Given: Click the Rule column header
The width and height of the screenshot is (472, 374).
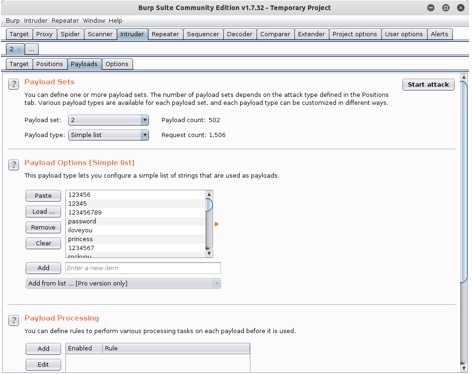Looking at the screenshot, I should (176, 348).
